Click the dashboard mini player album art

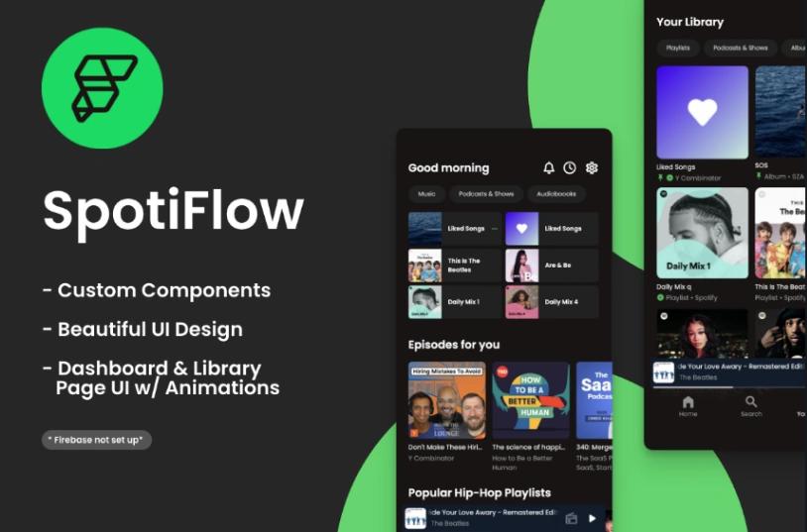pyautogui.click(x=415, y=518)
